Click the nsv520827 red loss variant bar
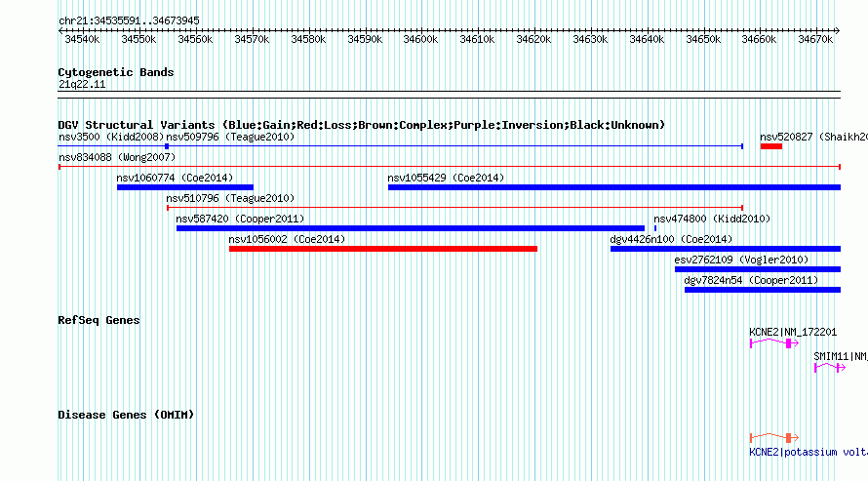The height and width of the screenshot is (481, 868). click(771, 146)
